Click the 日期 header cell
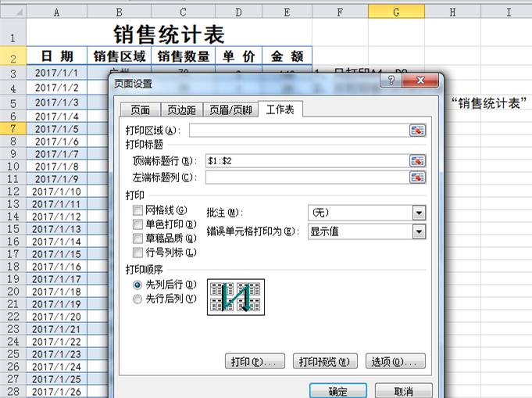 click(x=57, y=56)
